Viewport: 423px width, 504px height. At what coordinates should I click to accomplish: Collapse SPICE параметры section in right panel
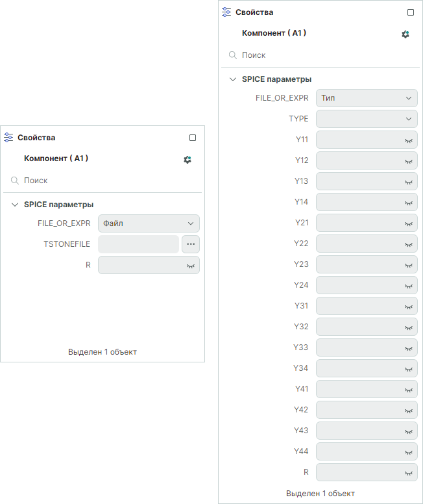click(x=233, y=79)
